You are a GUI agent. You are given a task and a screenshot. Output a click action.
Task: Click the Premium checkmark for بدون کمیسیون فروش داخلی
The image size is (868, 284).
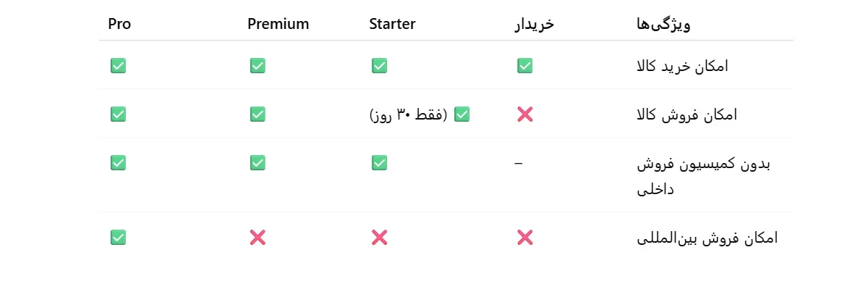click(x=258, y=162)
